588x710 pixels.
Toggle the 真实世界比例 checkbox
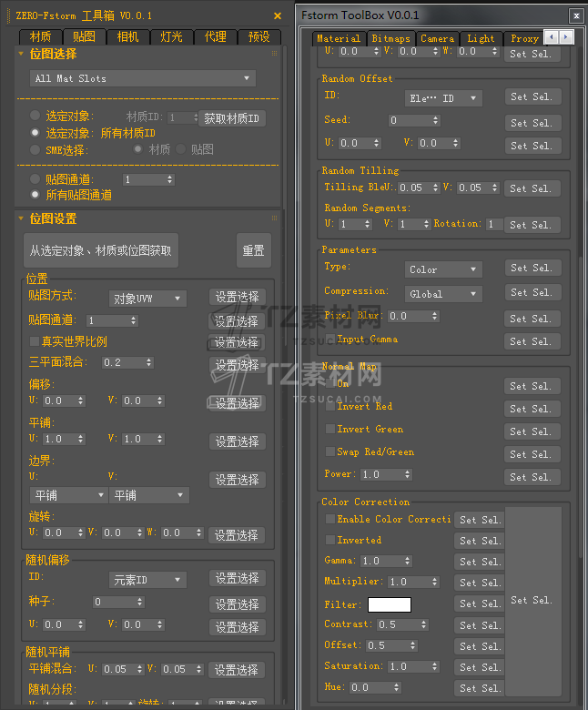35,341
